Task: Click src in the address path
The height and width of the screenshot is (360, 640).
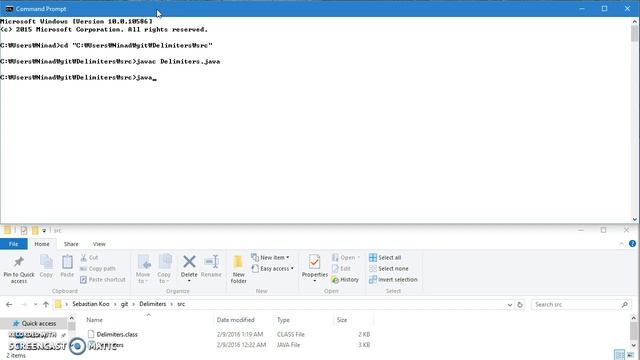Action: (x=181, y=304)
